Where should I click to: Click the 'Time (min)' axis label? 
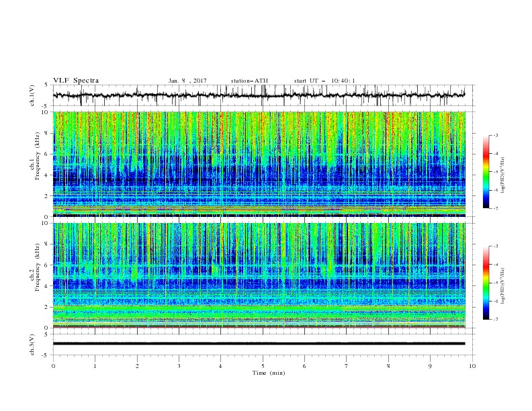pos(269,373)
